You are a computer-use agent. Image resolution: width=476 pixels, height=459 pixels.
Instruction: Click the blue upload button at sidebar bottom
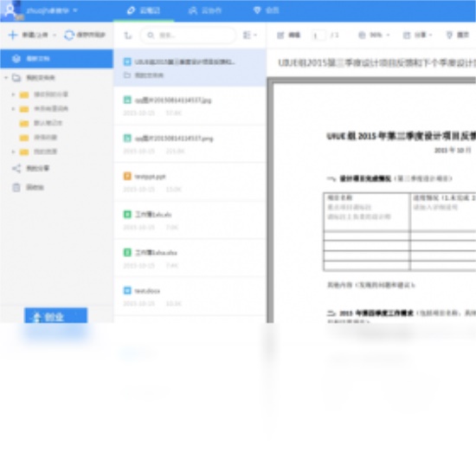pyautogui.click(x=55, y=316)
